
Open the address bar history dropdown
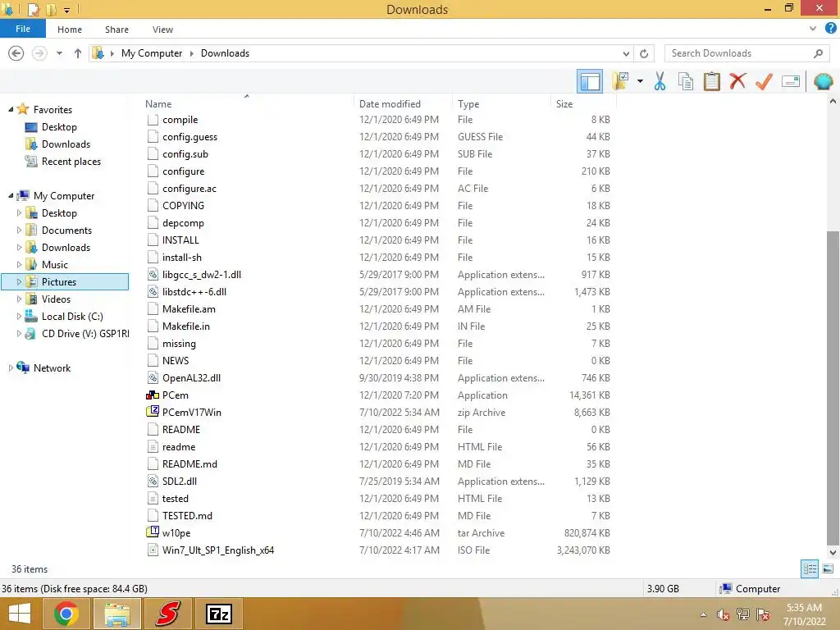click(x=626, y=53)
